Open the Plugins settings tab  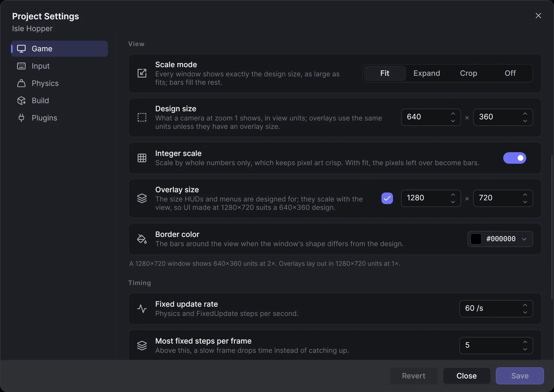click(59, 118)
